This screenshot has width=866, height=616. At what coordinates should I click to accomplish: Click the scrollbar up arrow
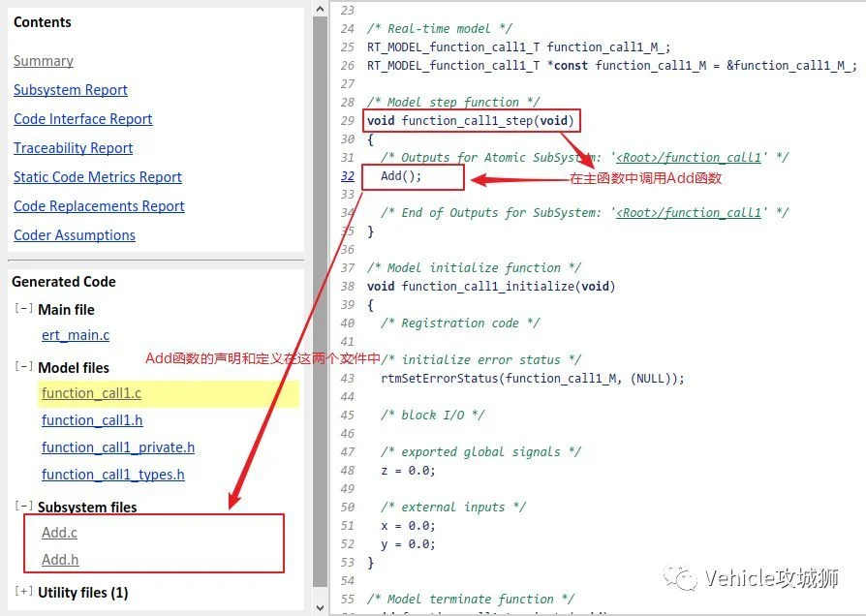coord(321,9)
